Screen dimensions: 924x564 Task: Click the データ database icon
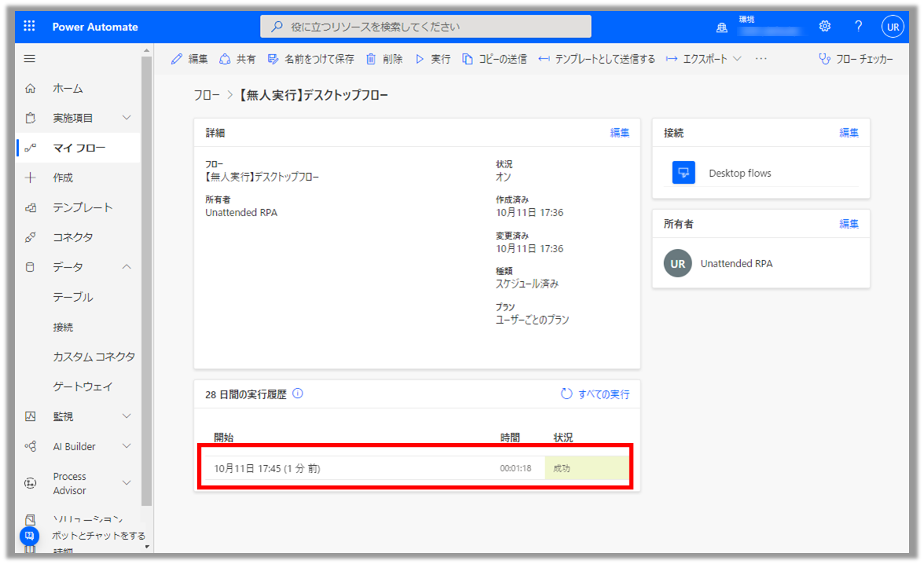click(31, 267)
